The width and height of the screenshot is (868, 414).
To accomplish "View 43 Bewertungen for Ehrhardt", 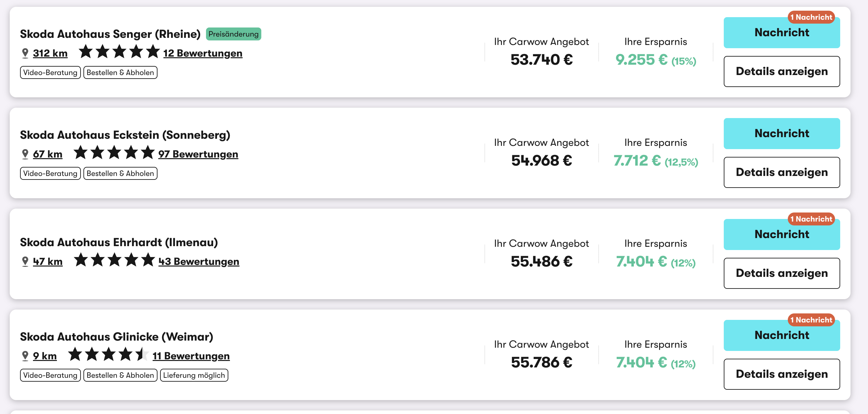I will (199, 262).
